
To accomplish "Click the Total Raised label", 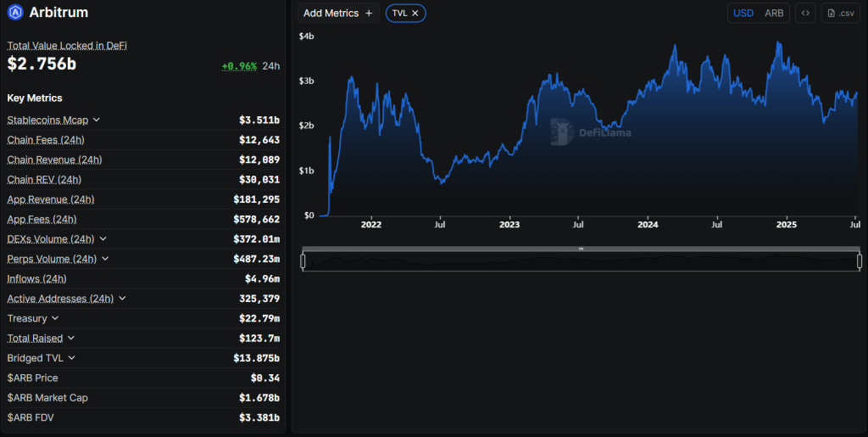I will click(x=35, y=339).
